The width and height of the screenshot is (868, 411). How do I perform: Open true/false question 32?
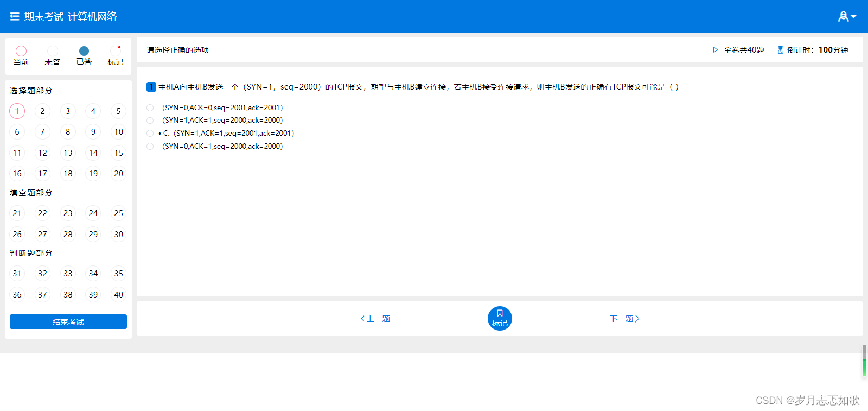pyautogui.click(x=42, y=274)
